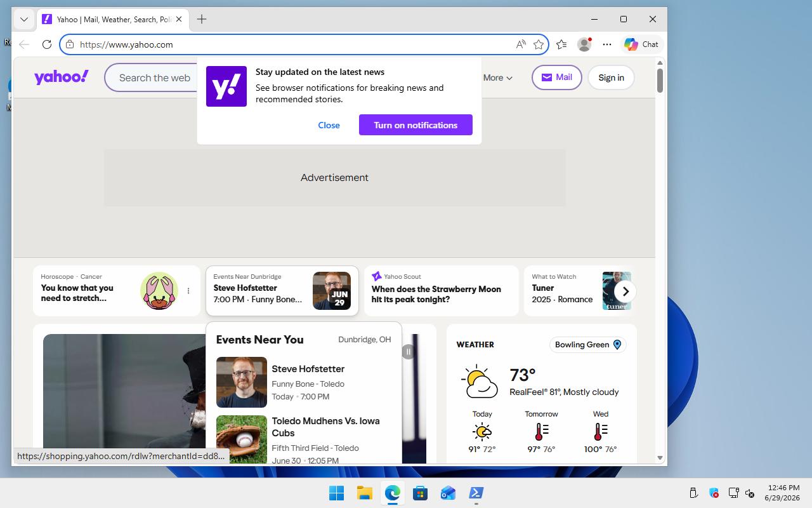Image resolution: width=812 pixels, height=508 pixels.
Task: Click the 73° temperature reading
Action: point(523,375)
